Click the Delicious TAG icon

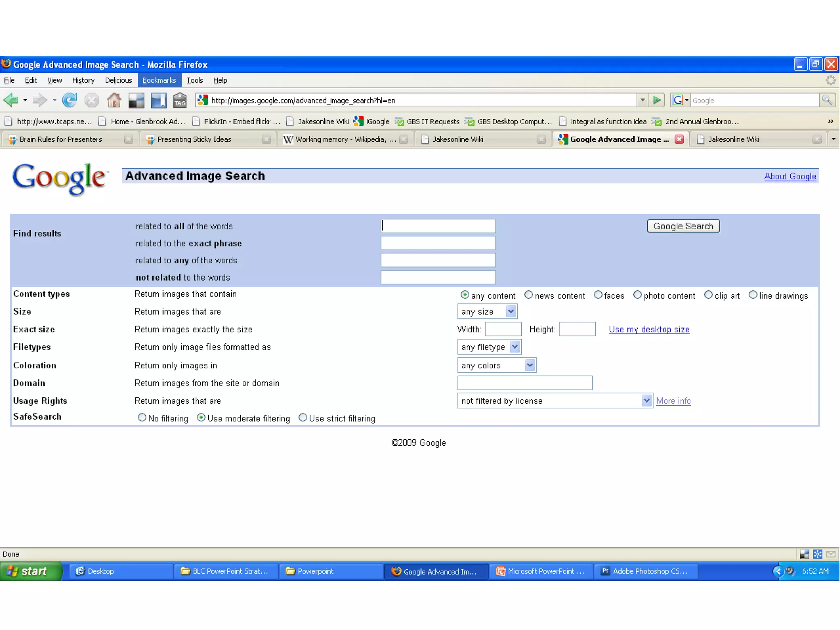tap(180, 100)
